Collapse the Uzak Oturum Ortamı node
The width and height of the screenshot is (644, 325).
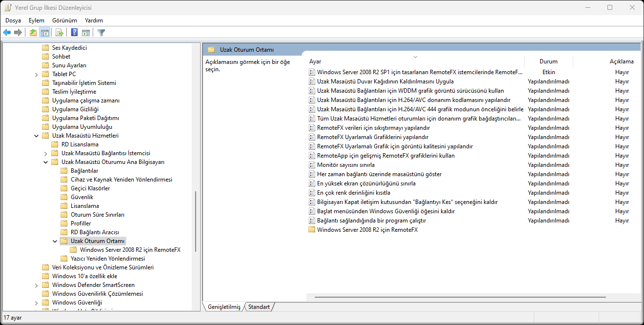coord(55,241)
